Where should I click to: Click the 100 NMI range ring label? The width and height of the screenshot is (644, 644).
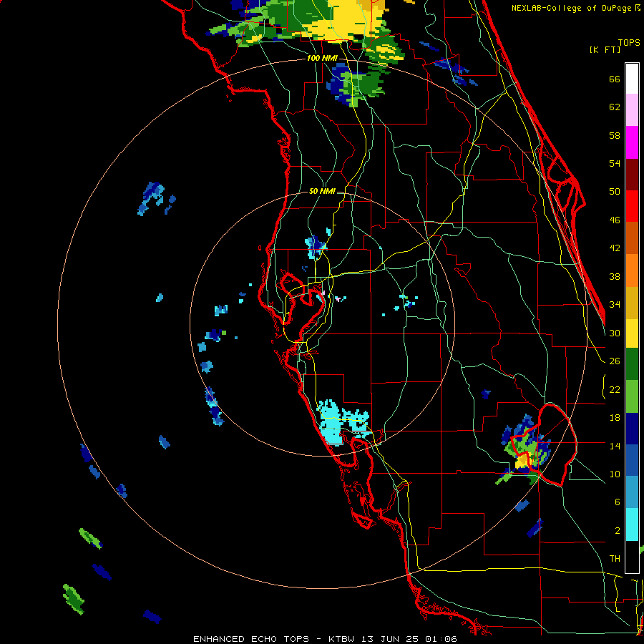(322, 59)
